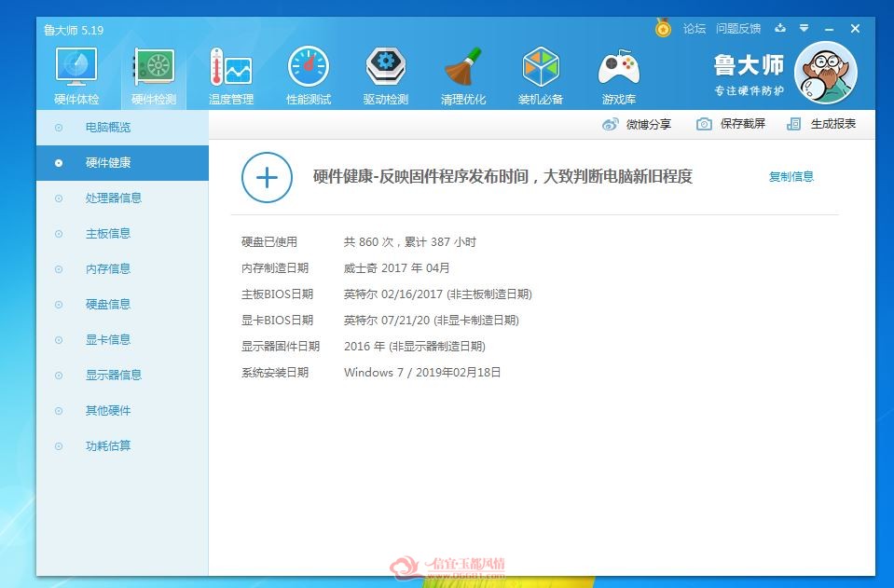This screenshot has width=894, height=588.
Task: View 显示器信息 monitor info
Action: pos(122,375)
